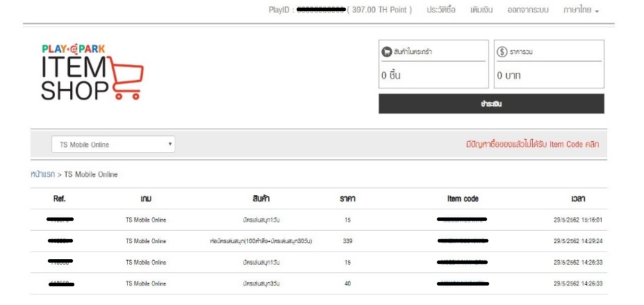This screenshot has width=644, height=305.
Task: Open ประวัติซื้อ purchase history
Action: (440, 10)
